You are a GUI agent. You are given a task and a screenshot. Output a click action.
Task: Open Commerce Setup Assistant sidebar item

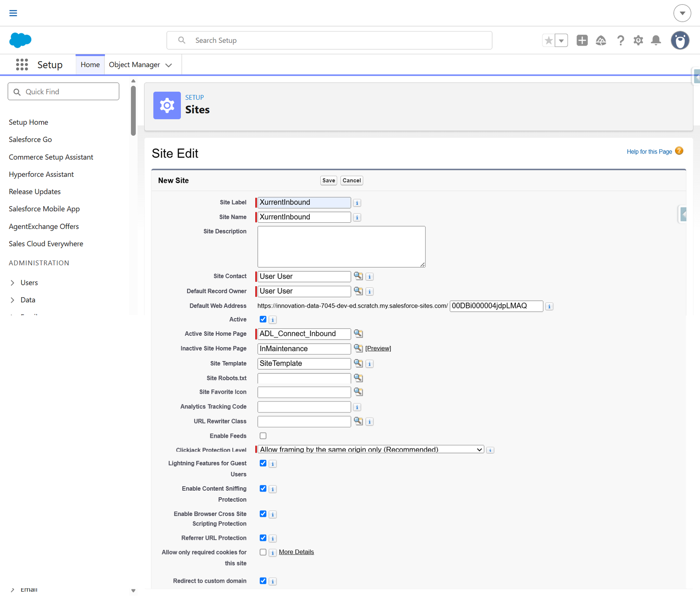click(x=51, y=157)
